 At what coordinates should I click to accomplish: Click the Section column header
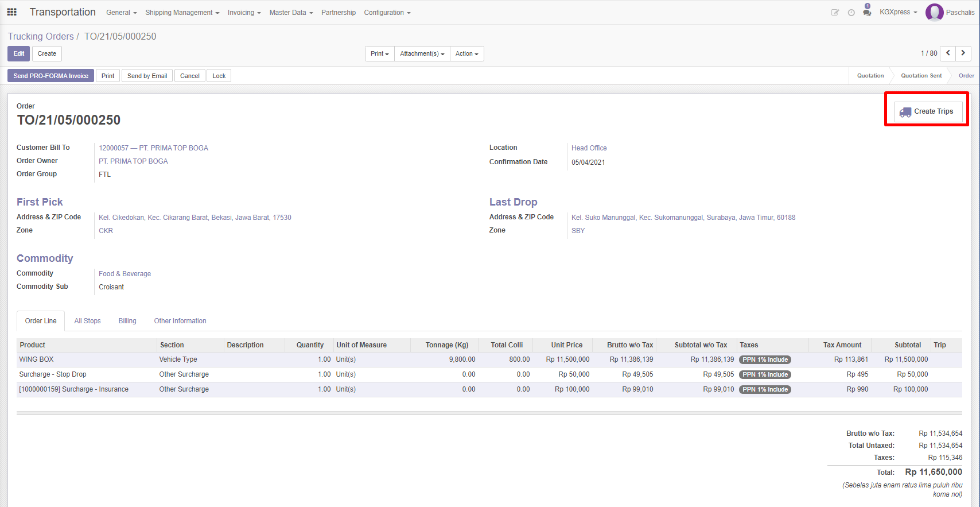coord(190,345)
